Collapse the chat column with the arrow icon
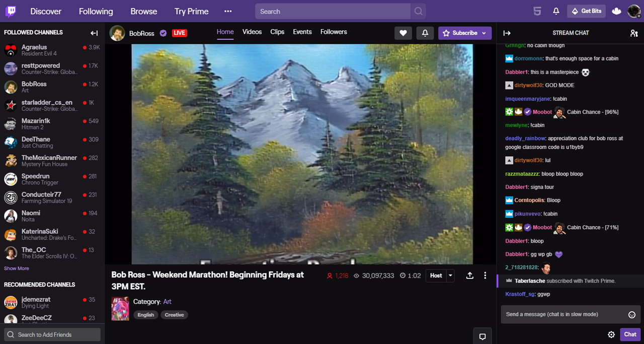 click(506, 33)
